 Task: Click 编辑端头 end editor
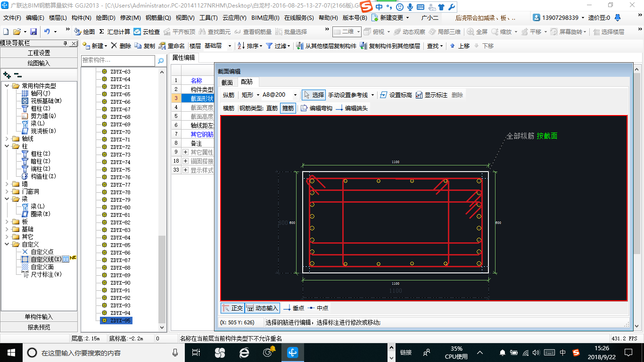click(352, 108)
